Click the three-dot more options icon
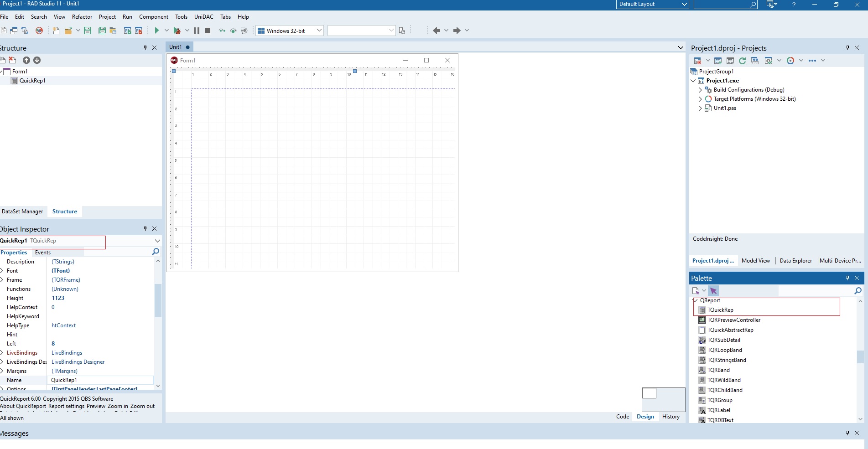The width and height of the screenshot is (868, 449). coord(812,61)
